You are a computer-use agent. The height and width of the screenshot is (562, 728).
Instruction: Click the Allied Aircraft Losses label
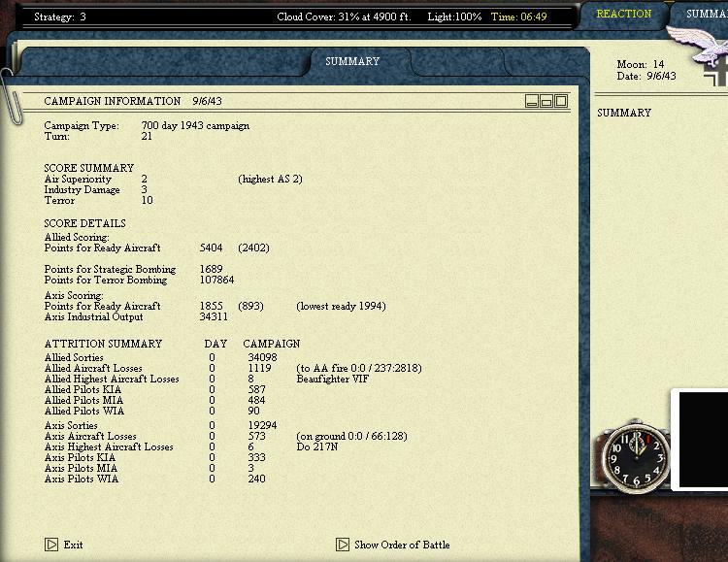[93, 368]
